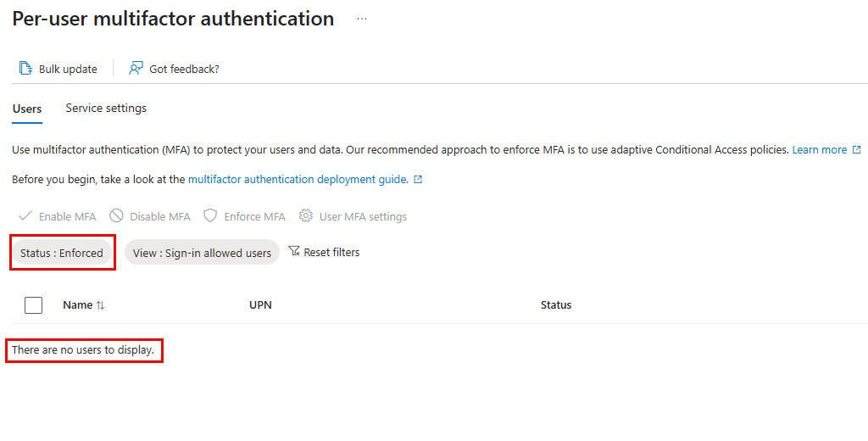Click the Bulk update icon

click(25, 69)
